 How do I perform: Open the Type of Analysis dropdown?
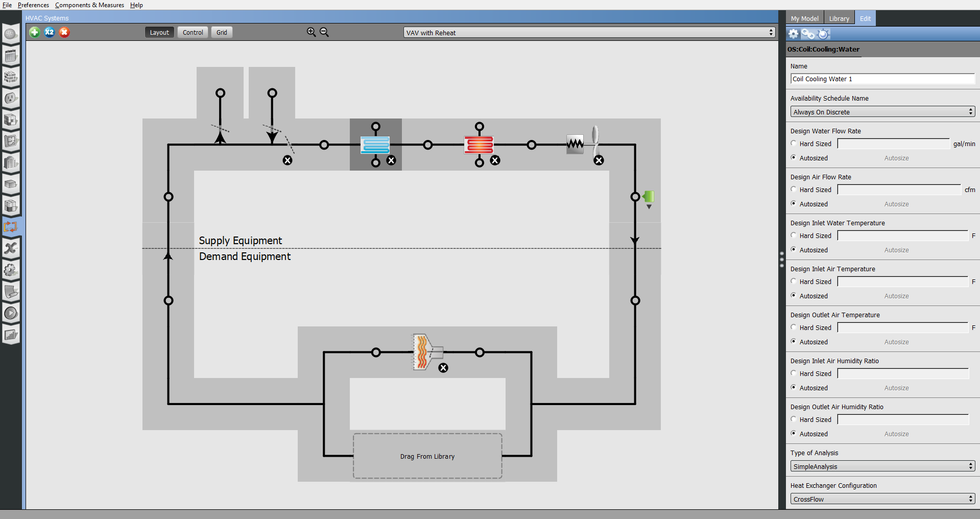tap(882, 466)
